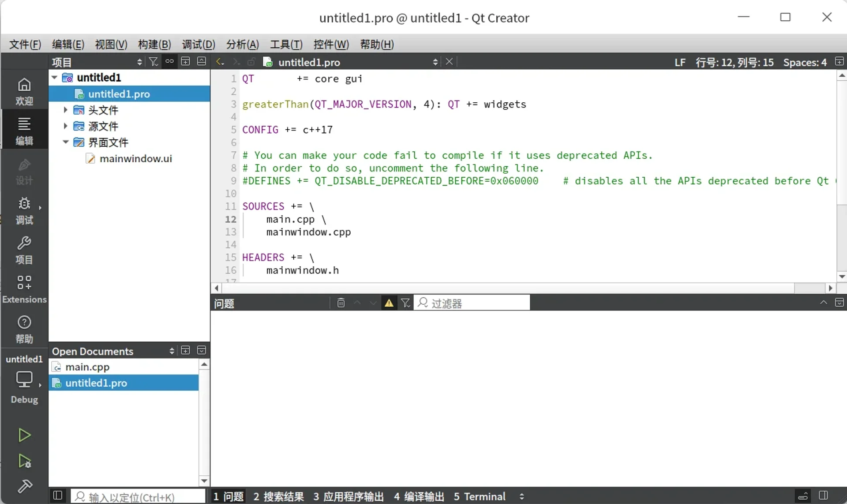847x504 pixels.
Task: Toggle link with editor in Projects panel
Action: pyautogui.click(x=169, y=62)
